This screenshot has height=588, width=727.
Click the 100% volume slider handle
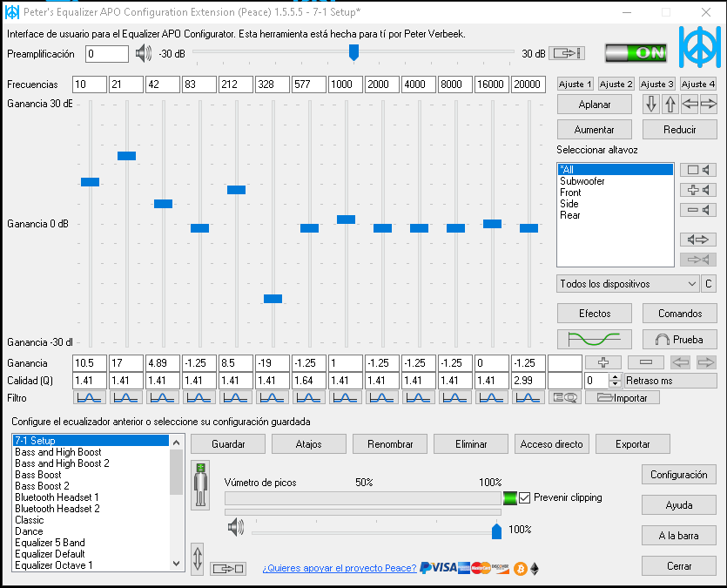tap(496, 531)
